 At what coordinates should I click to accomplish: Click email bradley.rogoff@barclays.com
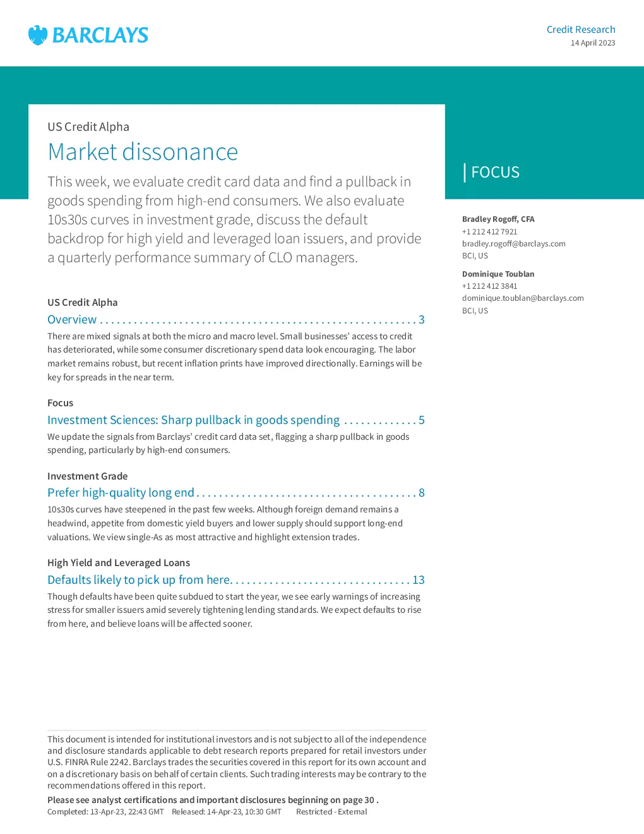coord(514,244)
